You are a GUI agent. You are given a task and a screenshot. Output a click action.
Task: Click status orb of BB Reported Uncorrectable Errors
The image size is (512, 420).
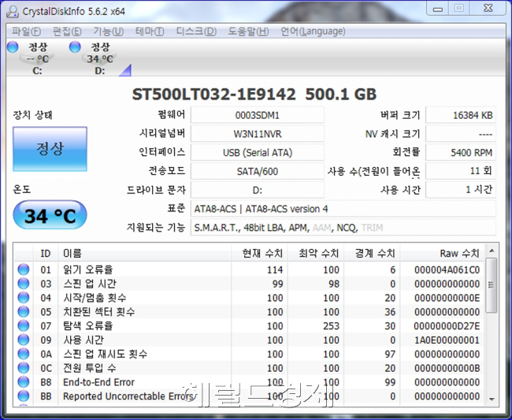pyautogui.click(x=23, y=396)
